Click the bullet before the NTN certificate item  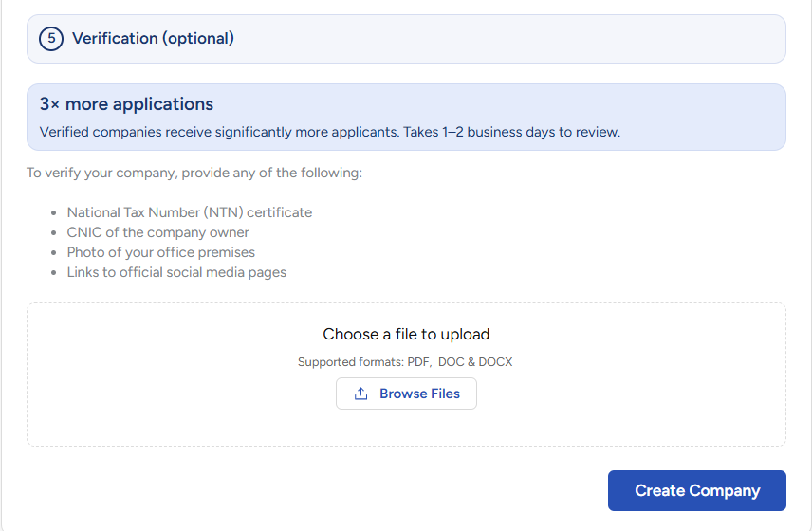[x=52, y=213]
